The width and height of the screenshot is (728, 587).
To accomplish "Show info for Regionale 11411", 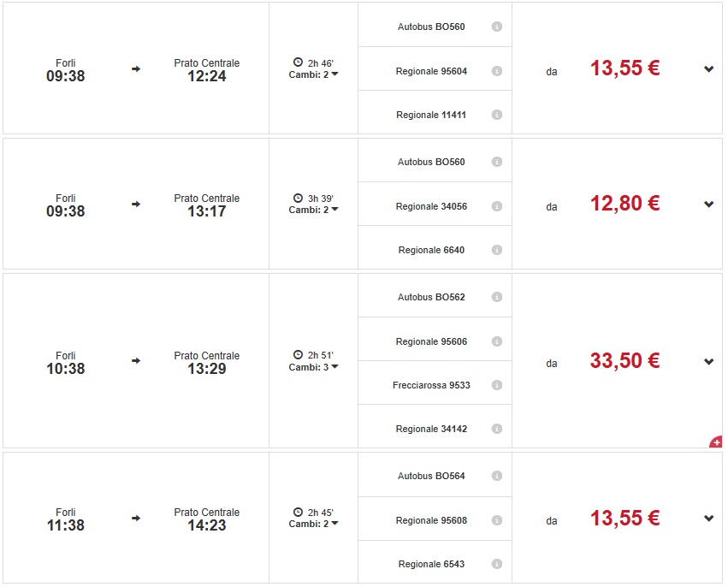I will click(x=497, y=115).
